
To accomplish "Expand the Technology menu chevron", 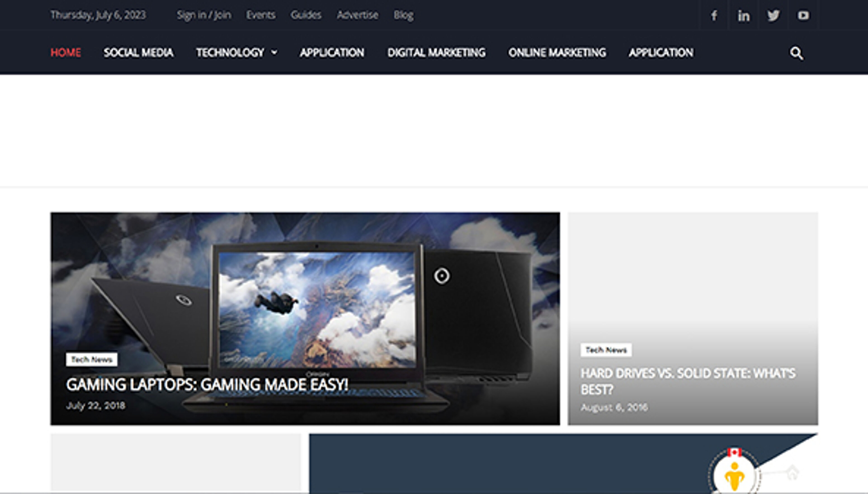I will (274, 53).
